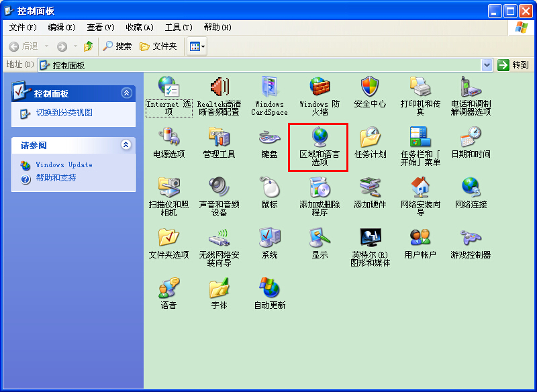
Task: Open 声音和音频设备 icon
Action: coord(219,187)
